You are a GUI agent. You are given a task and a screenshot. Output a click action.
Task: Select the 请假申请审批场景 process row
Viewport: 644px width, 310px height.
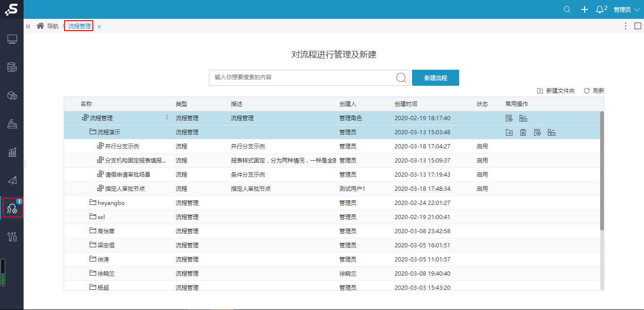332,175
